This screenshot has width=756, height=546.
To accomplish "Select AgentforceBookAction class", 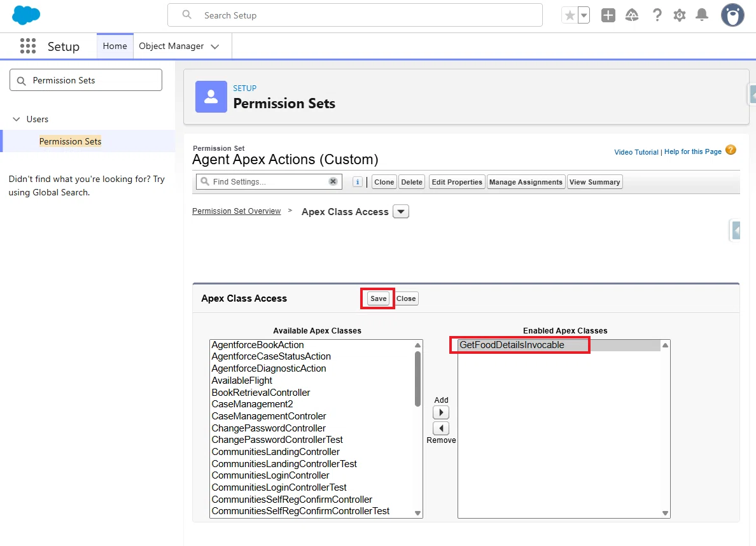I will pos(312,345).
